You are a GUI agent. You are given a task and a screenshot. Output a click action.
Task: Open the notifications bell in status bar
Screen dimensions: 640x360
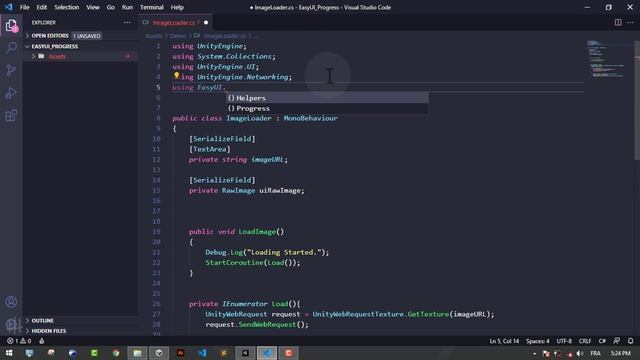coord(631,341)
